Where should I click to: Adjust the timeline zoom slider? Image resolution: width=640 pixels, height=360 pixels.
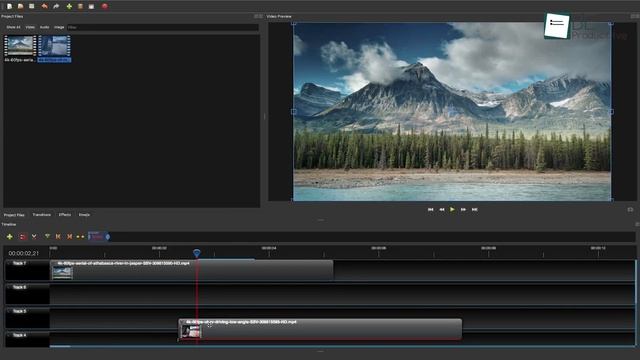(99, 236)
